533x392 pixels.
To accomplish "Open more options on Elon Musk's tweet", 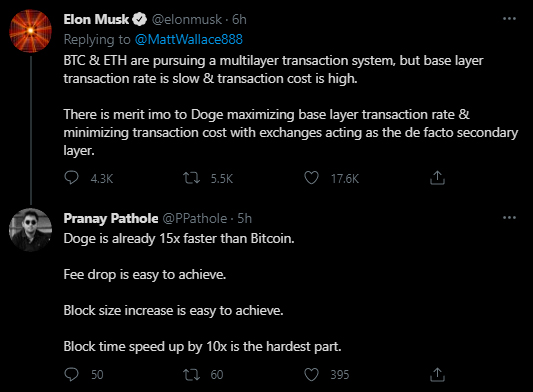I will pos(509,19).
